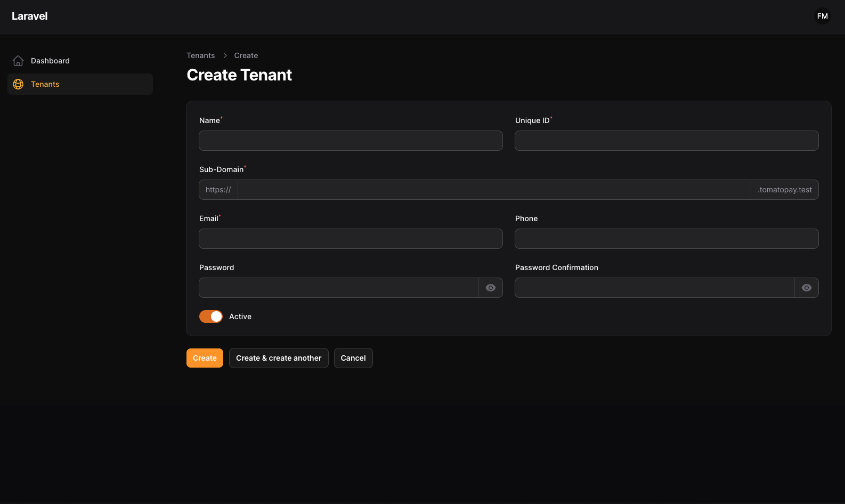Reveal Password Confirmation using eye icon
Viewport: 845px width, 504px height.
806,288
